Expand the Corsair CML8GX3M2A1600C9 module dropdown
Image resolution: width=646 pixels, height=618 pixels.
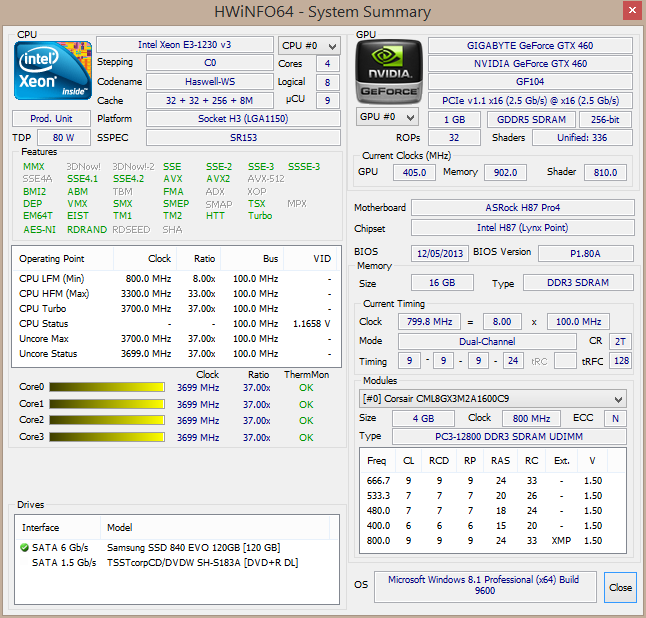coord(493,399)
